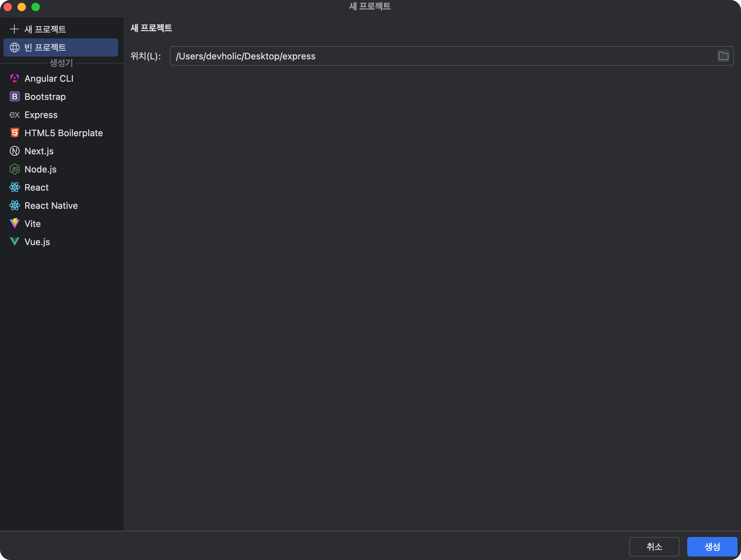Click the Angular CLI generator icon
741x560 pixels.
(x=14, y=79)
